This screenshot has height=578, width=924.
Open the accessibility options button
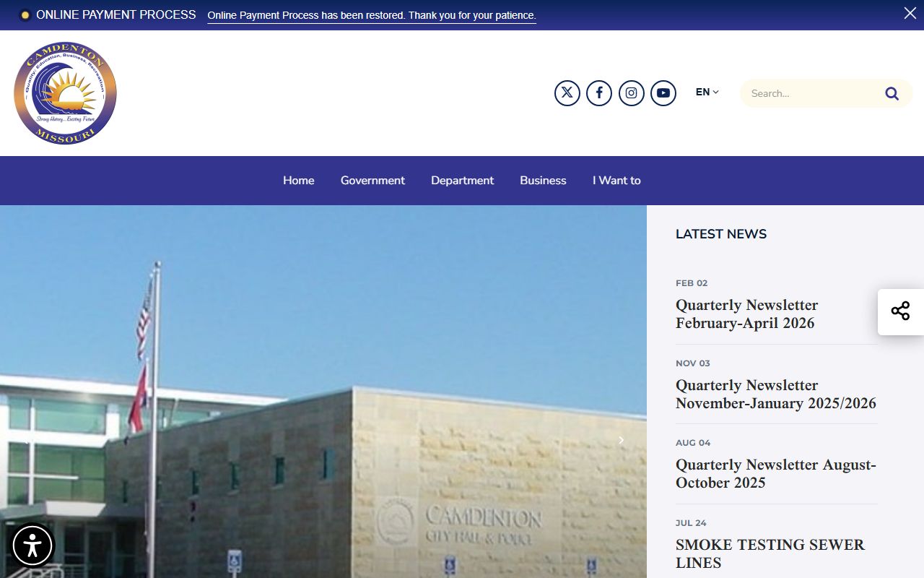[32, 545]
